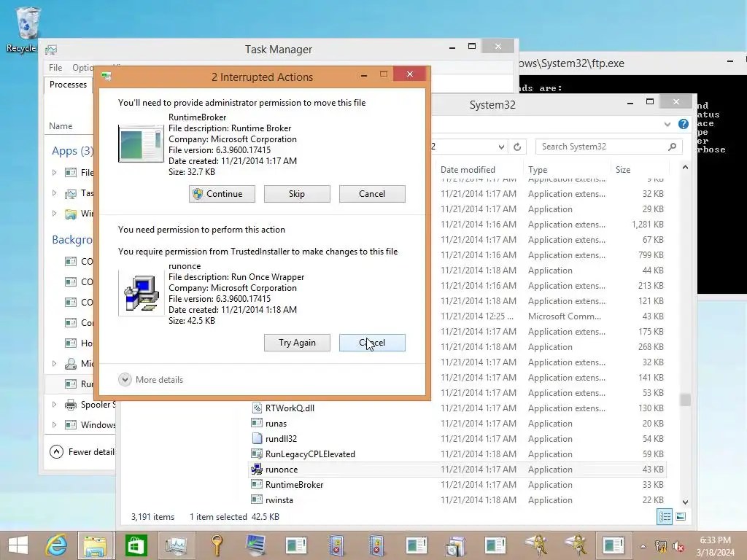Select the RuntimeBroker file in the list
The image size is (747, 560).
coord(295,484)
